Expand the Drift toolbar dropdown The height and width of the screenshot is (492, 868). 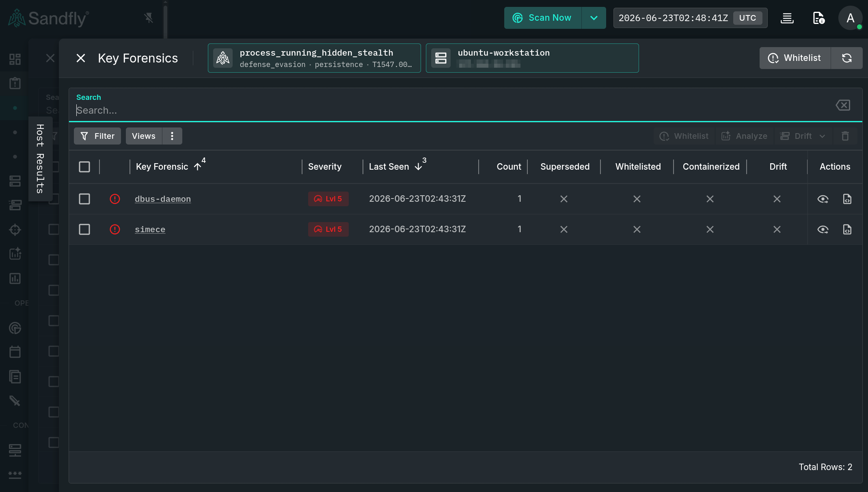[803, 136]
